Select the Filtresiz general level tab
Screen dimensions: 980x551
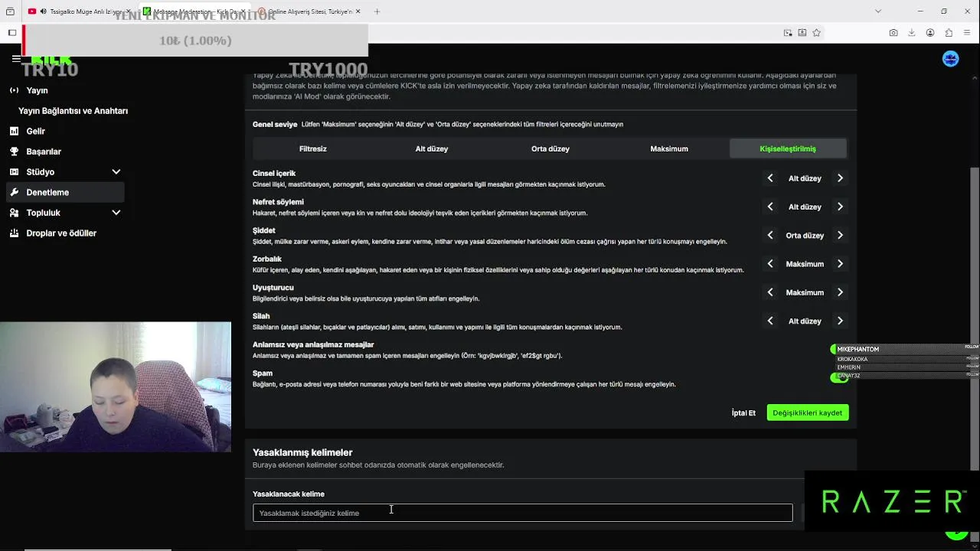(312, 148)
